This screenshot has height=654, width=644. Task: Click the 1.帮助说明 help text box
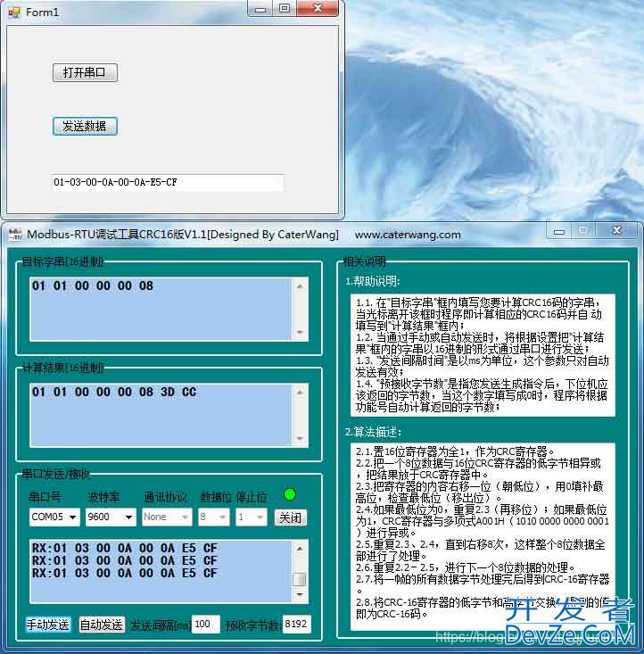(483, 355)
